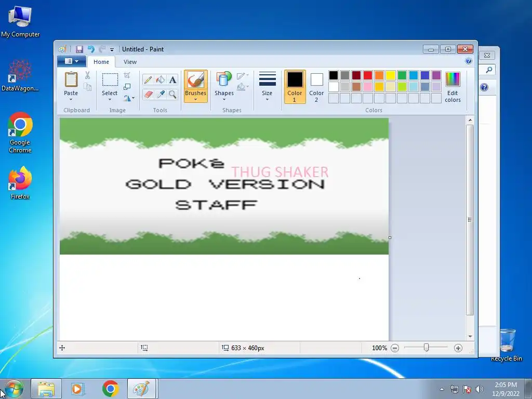Open Customize Quick Access Toolbar dropdown
Image resolution: width=532 pixels, height=399 pixels.
pos(112,49)
